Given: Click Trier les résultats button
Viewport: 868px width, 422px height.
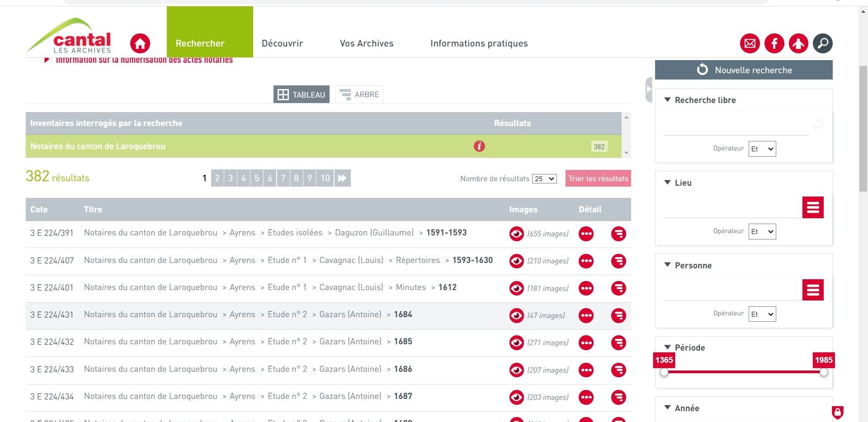Looking at the screenshot, I should [598, 178].
